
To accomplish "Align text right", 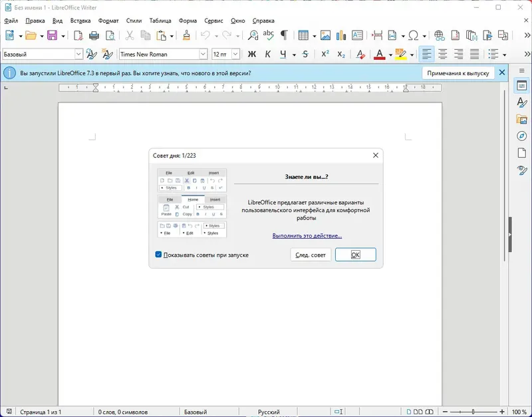I will tap(458, 54).
